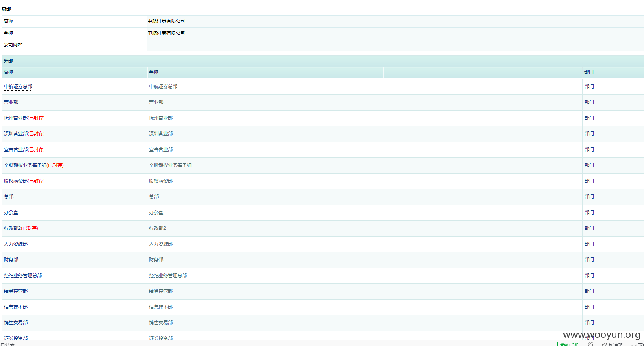The width and height of the screenshot is (644, 346).
Task: Open the 个股期权业务筹备组(已封存) link
Action: 34,165
